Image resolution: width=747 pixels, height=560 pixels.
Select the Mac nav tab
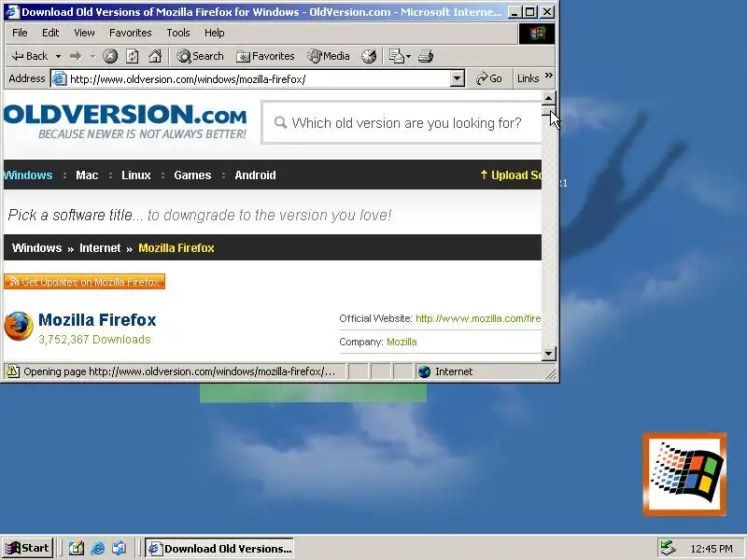pyautogui.click(x=87, y=175)
